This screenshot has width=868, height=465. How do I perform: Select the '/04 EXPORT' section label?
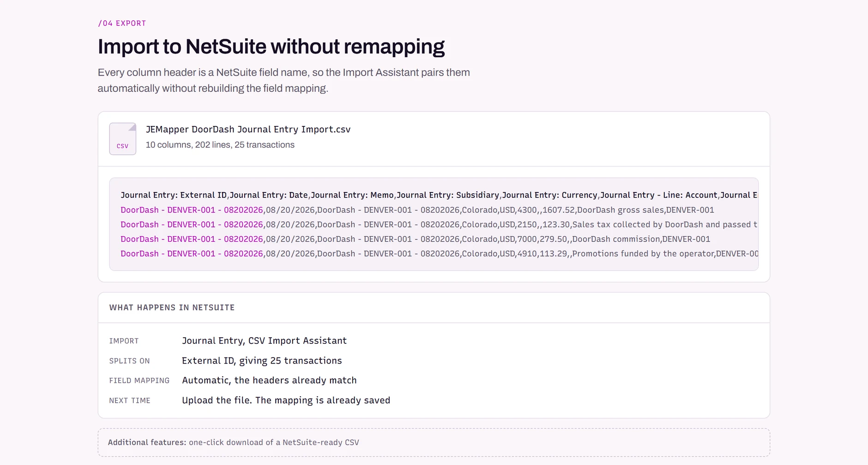(x=122, y=24)
